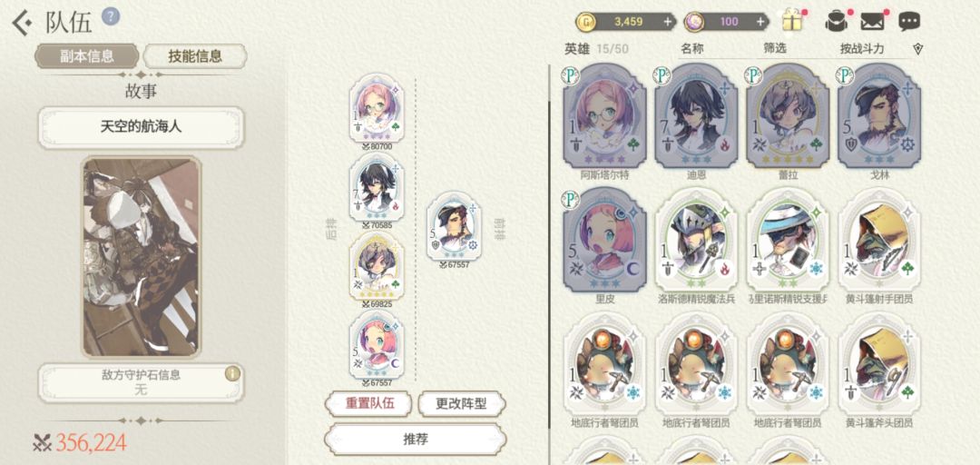Select hero 迪恩 in the hero list
The image size is (980, 465).
(696, 117)
